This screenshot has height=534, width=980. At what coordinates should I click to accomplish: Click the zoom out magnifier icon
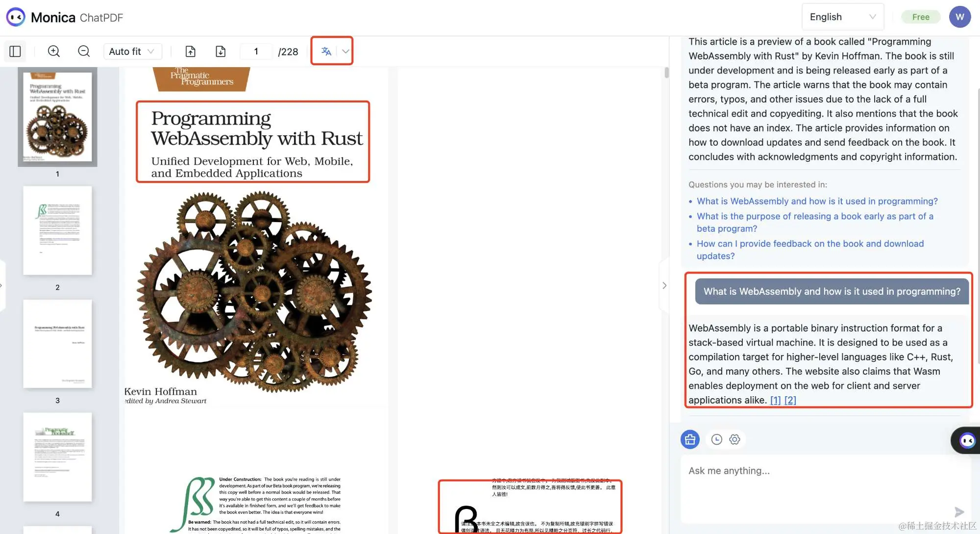(x=84, y=51)
